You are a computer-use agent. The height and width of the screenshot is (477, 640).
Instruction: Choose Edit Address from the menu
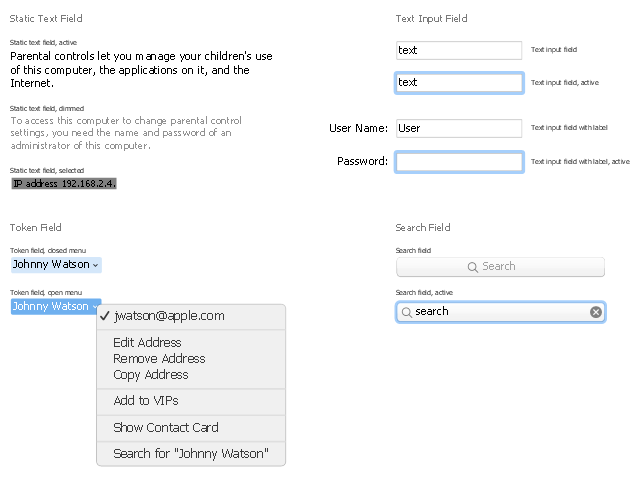click(x=147, y=343)
